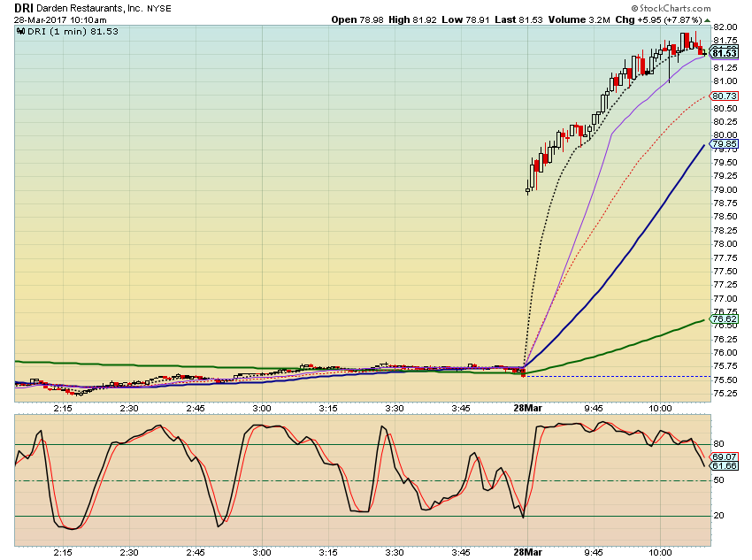Click the 76.00 price axis label
This screenshot has height=560, width=752.
coord(725,352)
